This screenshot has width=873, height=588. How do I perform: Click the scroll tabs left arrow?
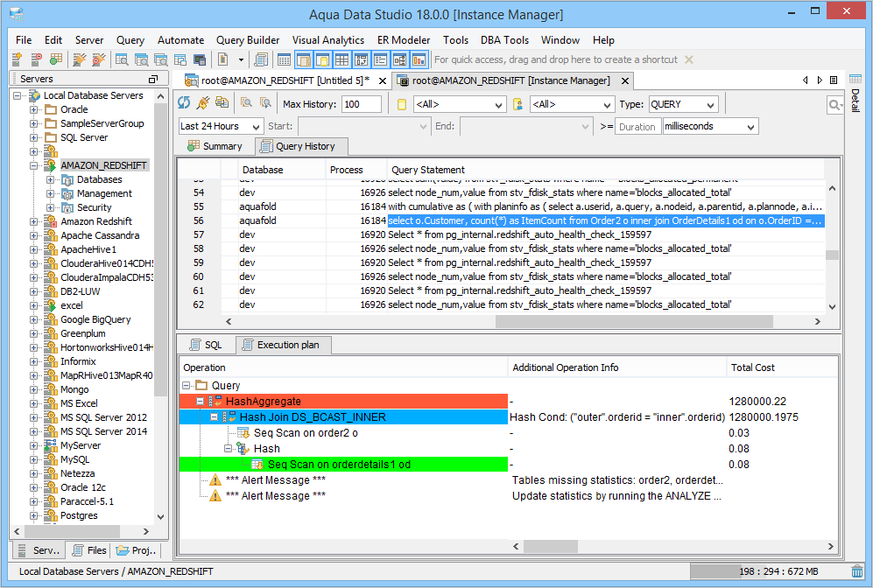tap(805, 80)
